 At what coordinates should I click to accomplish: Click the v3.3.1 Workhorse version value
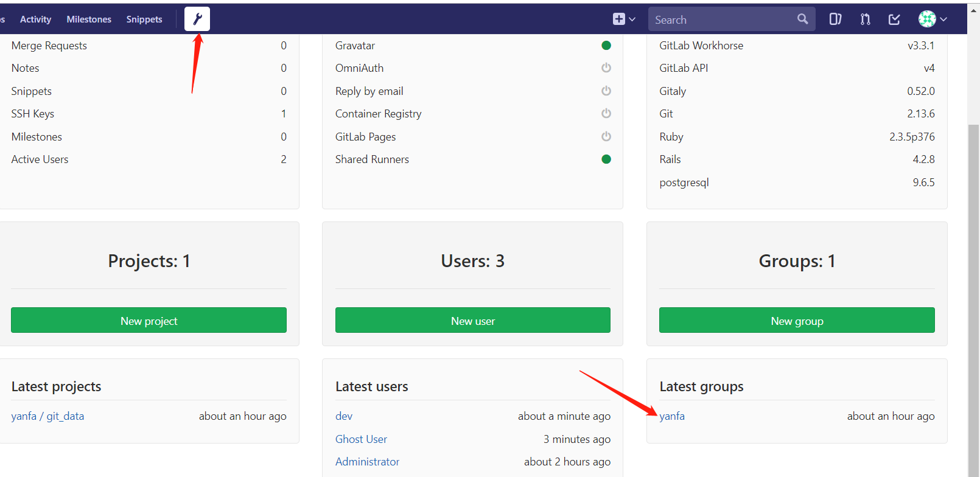(x=921, y=46)
